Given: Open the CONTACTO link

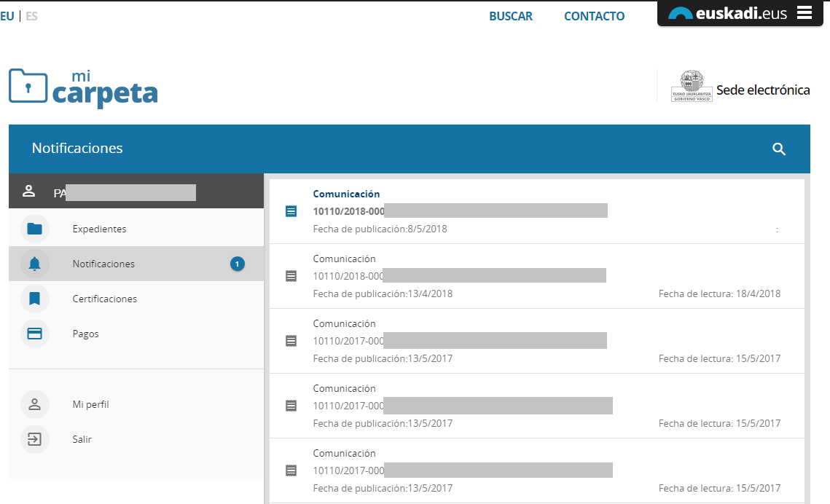Looking at the screenshot, I should (594, 16).
